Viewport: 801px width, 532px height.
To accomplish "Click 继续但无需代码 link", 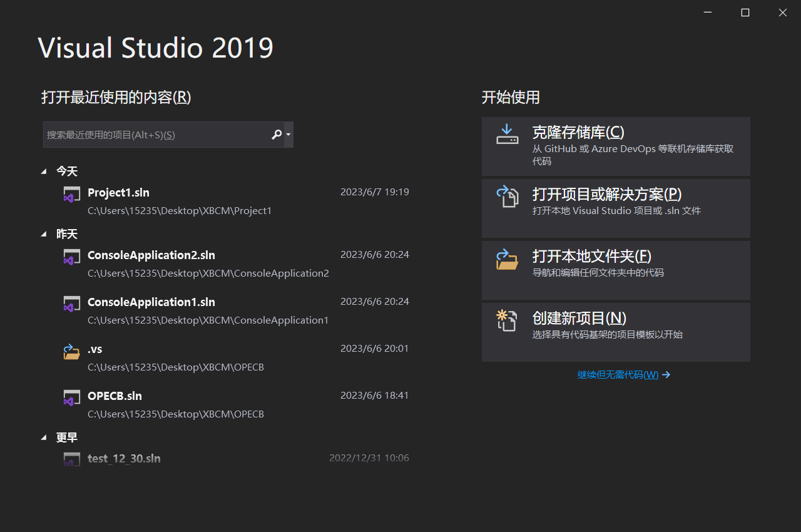I will (x=618, y=374).
